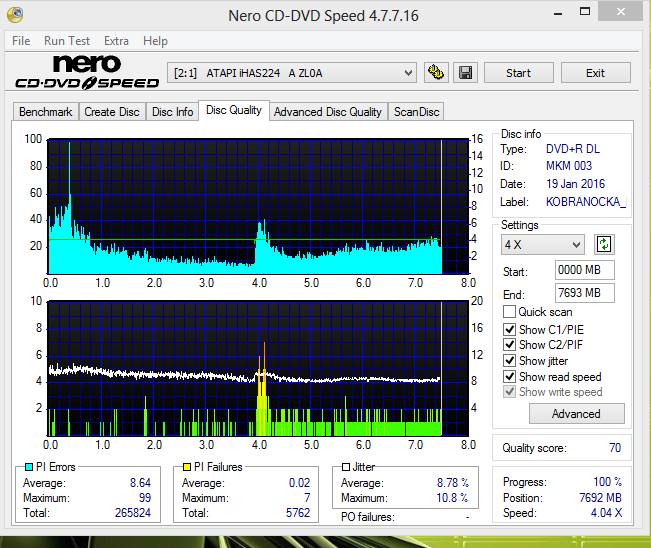Open the Run Test menu
Screen dimensions: 651x548
tap(67, 41)
